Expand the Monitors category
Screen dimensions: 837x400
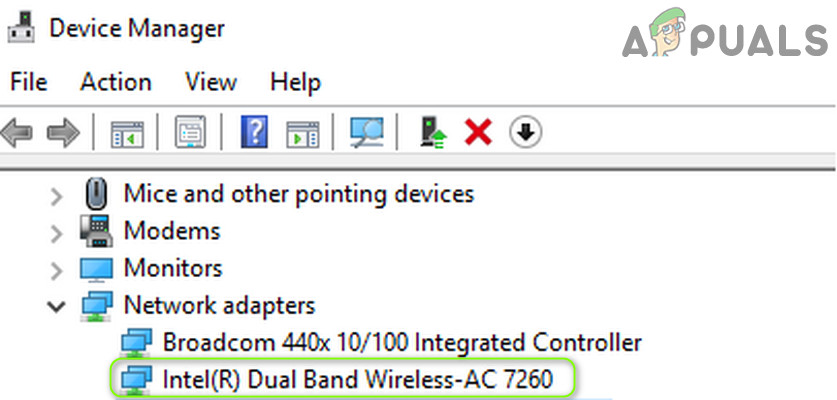[57, 268]
